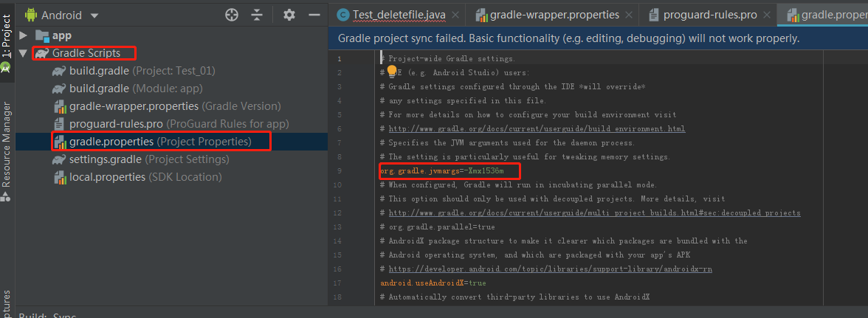The image size is (868, 318).
Task: Open build.gradle (Module: app)
Action: click(136, 89)
